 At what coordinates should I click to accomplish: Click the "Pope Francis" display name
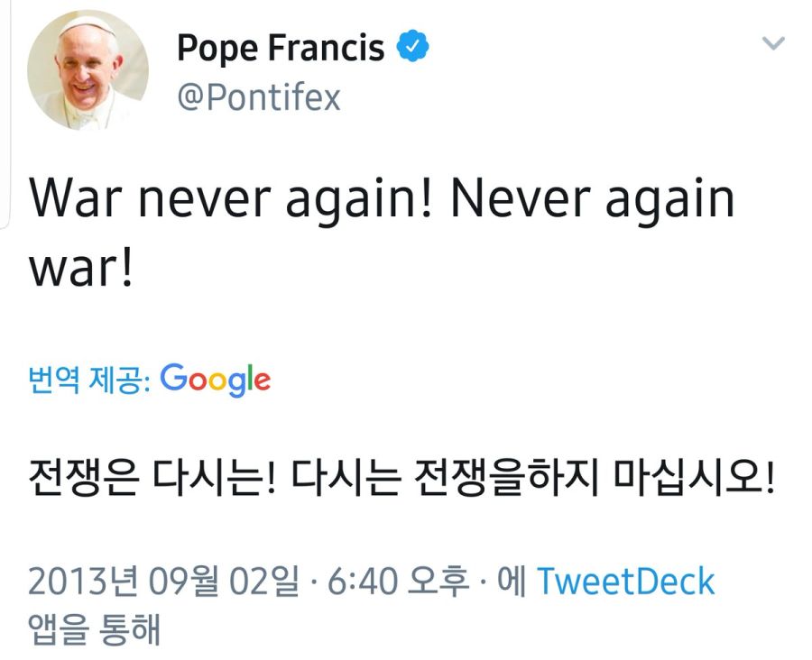point(281,49)
